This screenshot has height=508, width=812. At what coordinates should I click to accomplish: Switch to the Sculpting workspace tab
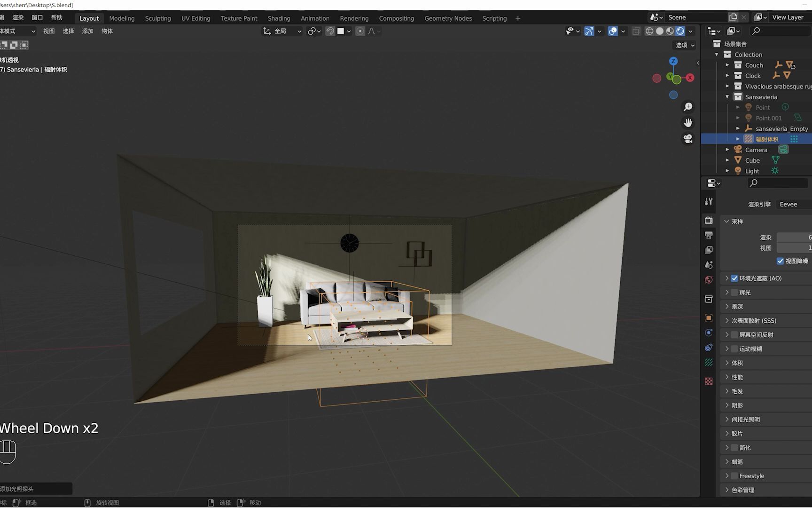tap(158, 18)
